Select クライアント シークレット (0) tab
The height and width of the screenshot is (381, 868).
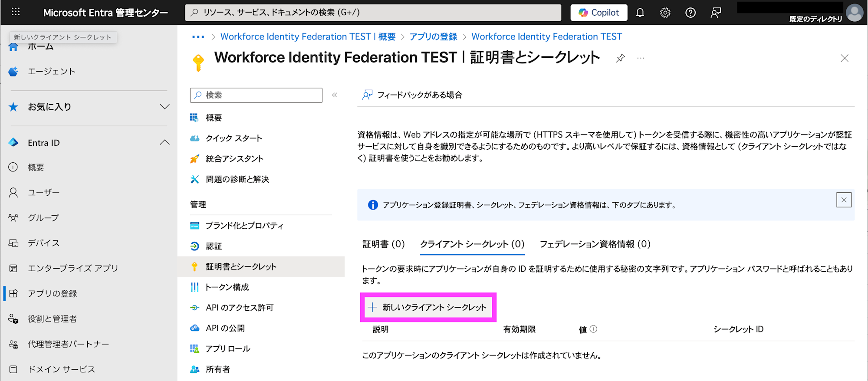(472, 244)
